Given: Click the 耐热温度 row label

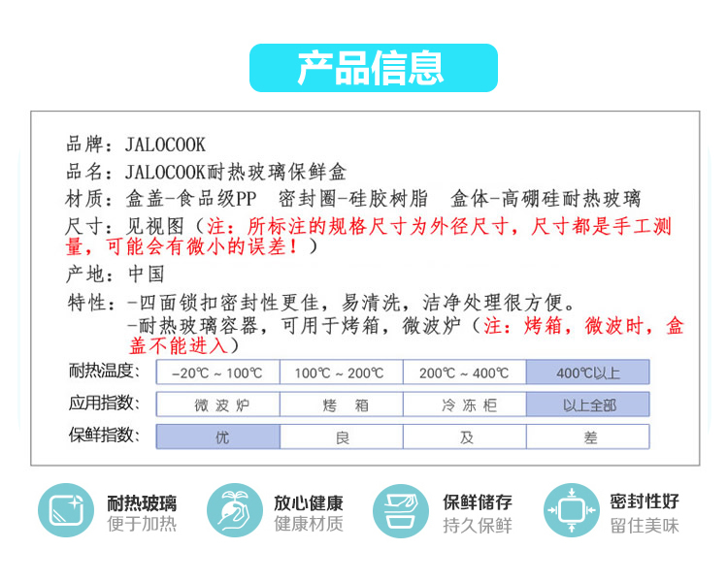Looking at the screenshot, I should point(104,371).
